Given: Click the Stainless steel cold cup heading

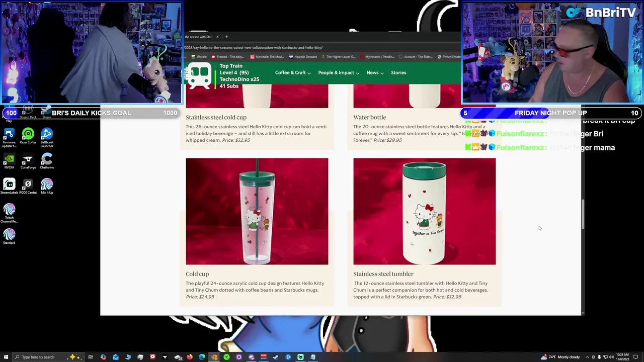Looking at the screenshot, I should coord(216,117).
